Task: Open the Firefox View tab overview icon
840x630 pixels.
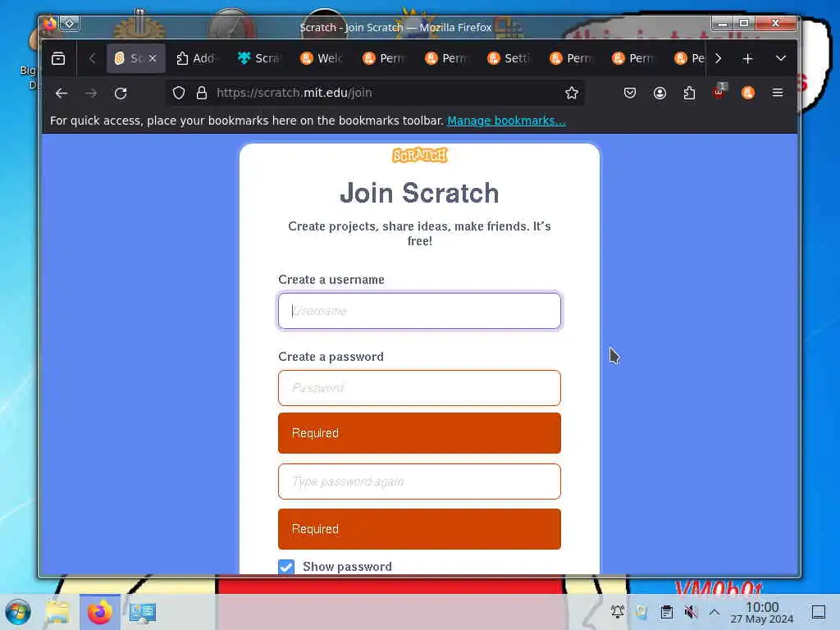Action: tap(58, 58)
